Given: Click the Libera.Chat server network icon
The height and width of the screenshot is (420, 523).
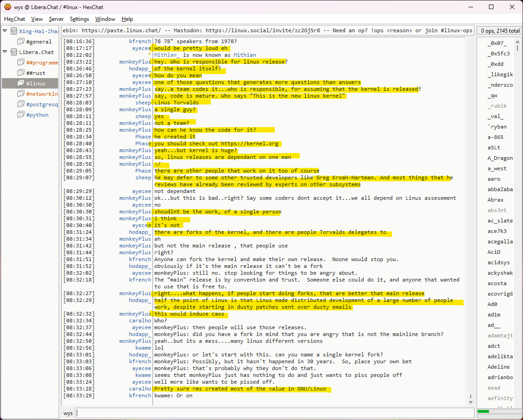Looking at the screenshot, I should [x=13, y=52].
